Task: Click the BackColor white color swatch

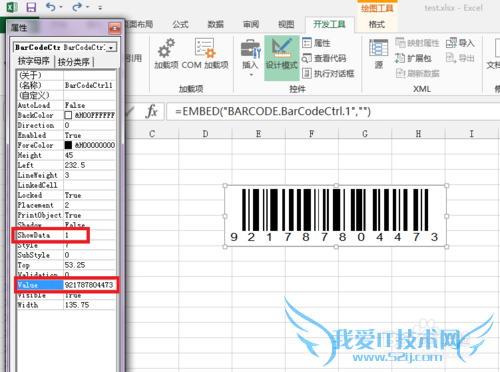Action: tap(68, 115)
